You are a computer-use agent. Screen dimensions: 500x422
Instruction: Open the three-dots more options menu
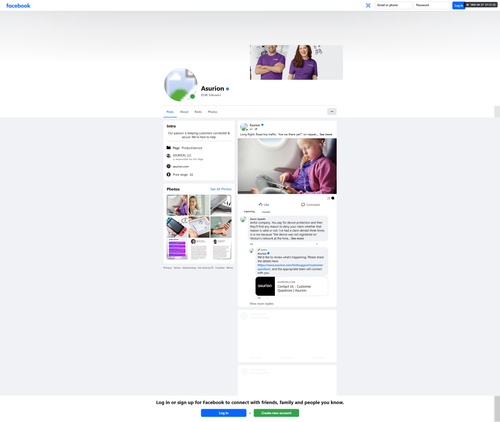(332, 112)
